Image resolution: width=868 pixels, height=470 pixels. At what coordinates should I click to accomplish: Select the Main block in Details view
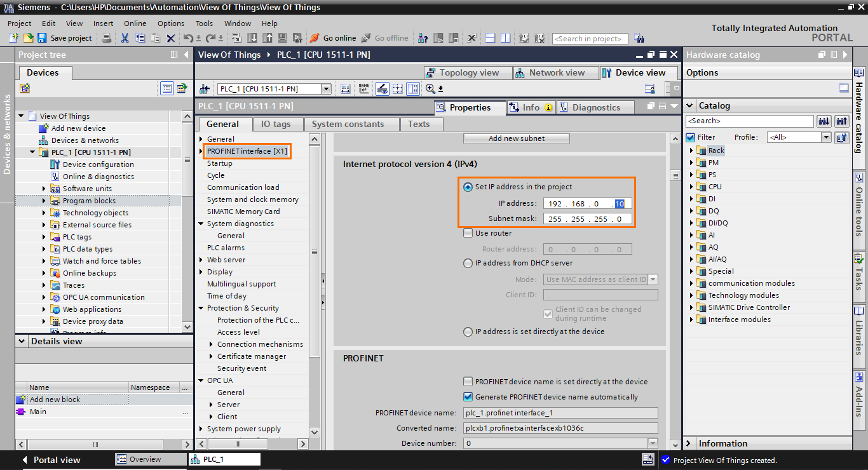[38, 412]
